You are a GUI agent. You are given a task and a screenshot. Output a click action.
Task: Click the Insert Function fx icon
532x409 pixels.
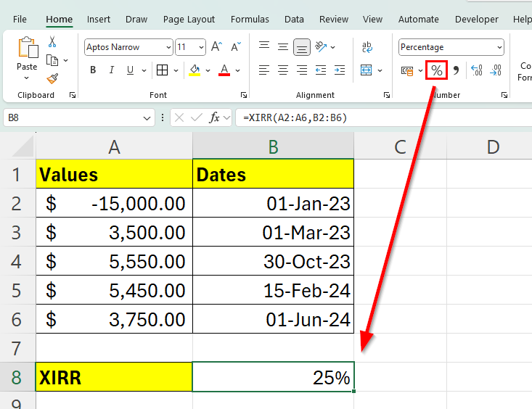[x=215, y=117]
